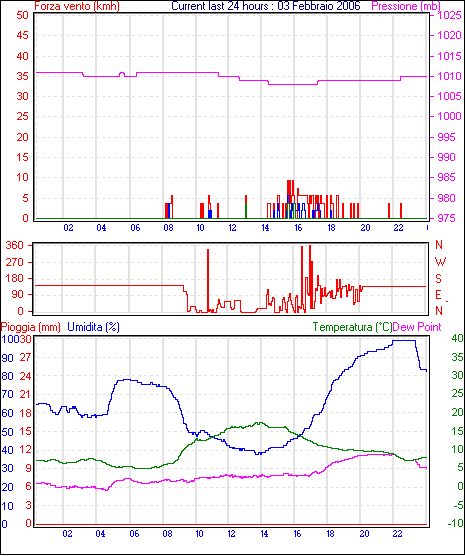Click the 1025 pressure axis value
The width and height of the screenshot is (465, 556).
[449, 15]
